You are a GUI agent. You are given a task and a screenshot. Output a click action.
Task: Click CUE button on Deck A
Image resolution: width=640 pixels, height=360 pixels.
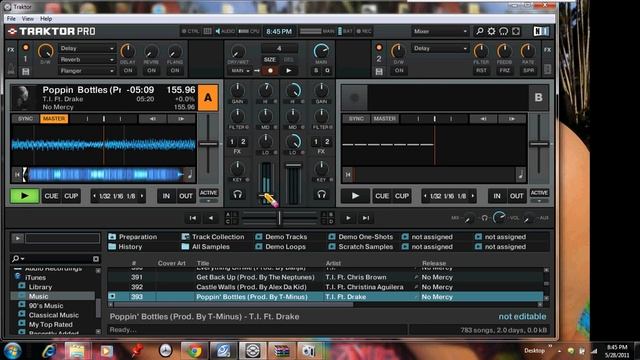(51, 196)
